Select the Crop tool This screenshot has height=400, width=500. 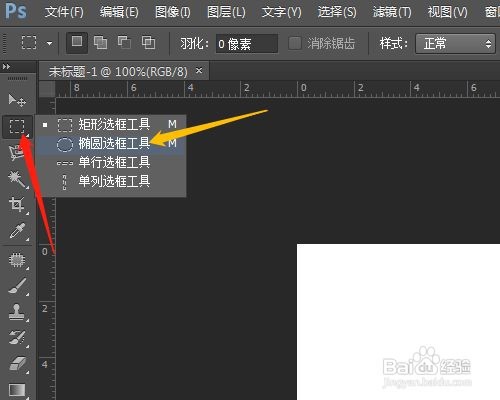coord(17,205)
